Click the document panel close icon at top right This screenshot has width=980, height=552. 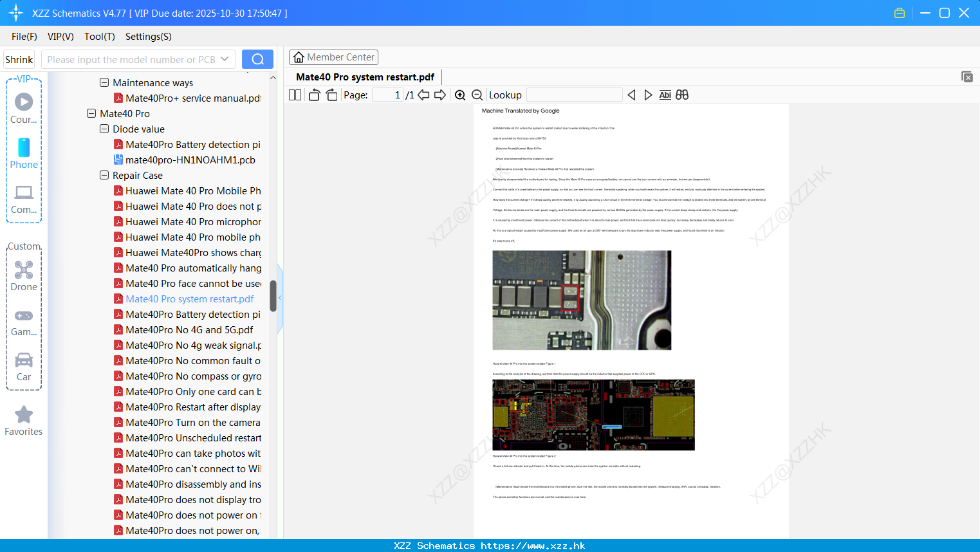tap(967, 77)
